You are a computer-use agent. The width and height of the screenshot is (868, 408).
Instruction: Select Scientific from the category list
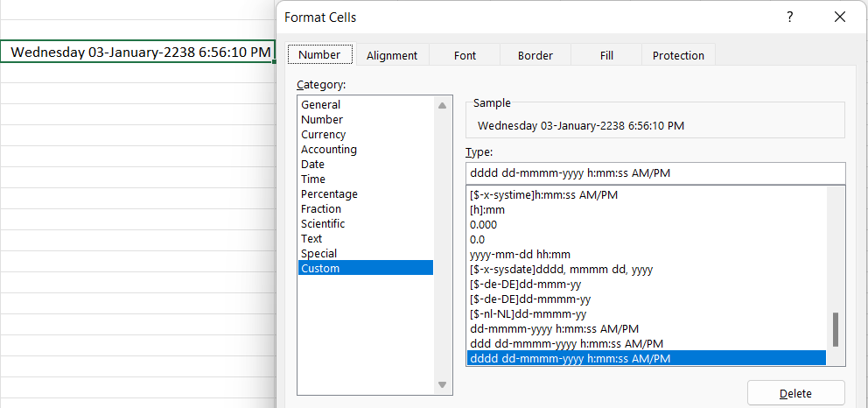pyautogui.click(x=323, y=224)
